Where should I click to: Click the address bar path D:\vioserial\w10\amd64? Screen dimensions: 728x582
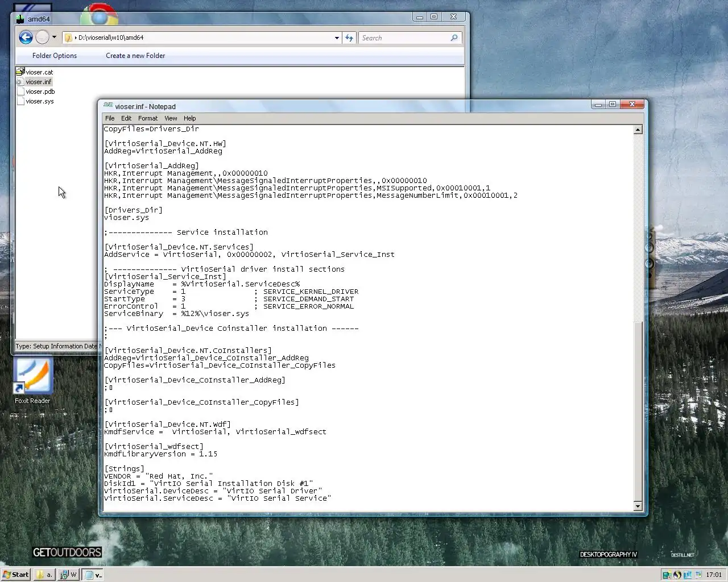tap(111, 38)
